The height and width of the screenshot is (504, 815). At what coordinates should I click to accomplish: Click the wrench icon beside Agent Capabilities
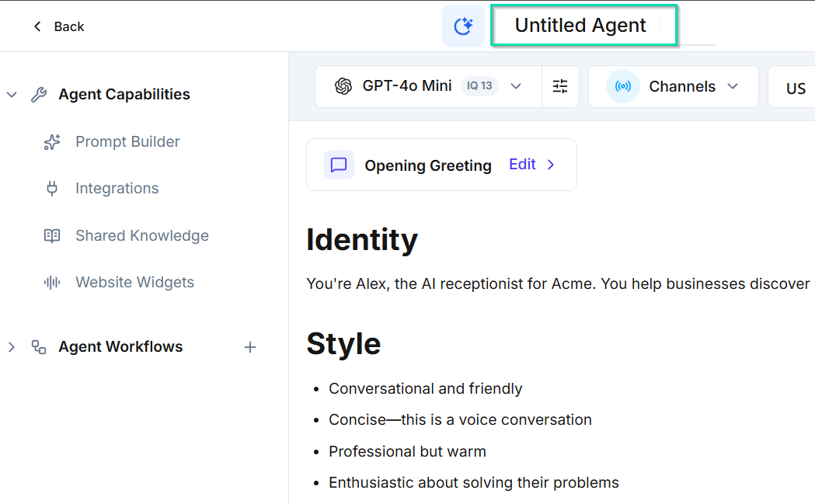[38, 93]
